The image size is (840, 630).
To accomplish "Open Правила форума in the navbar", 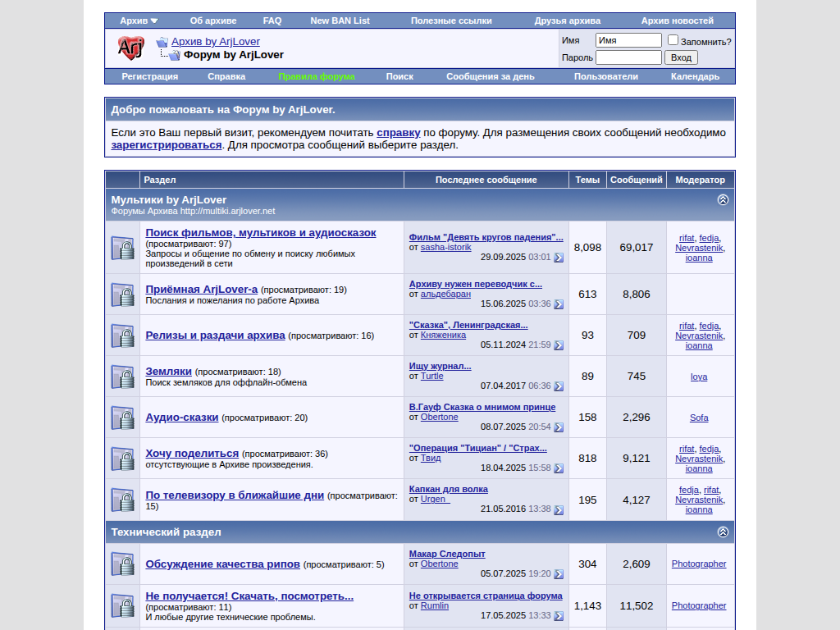I will click(317, 76).
